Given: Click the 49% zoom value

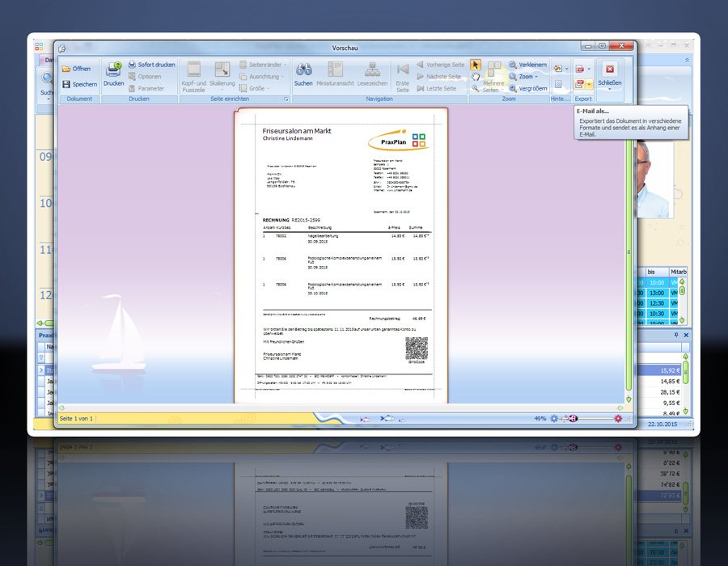Looking at the screenshot, I should tap(540, 419).
